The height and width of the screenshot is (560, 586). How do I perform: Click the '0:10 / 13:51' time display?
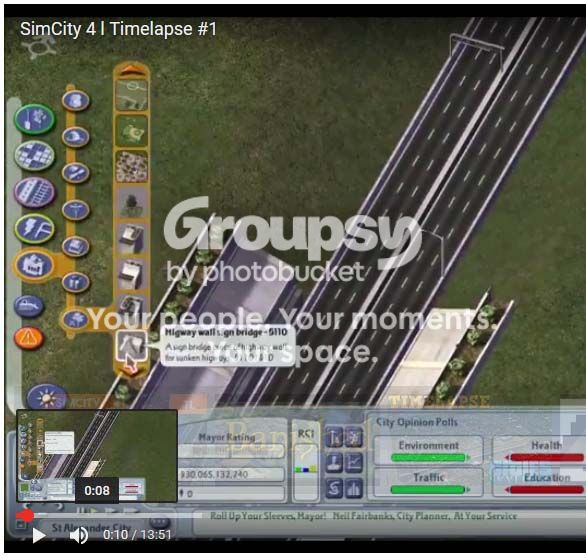click(137, 535)
